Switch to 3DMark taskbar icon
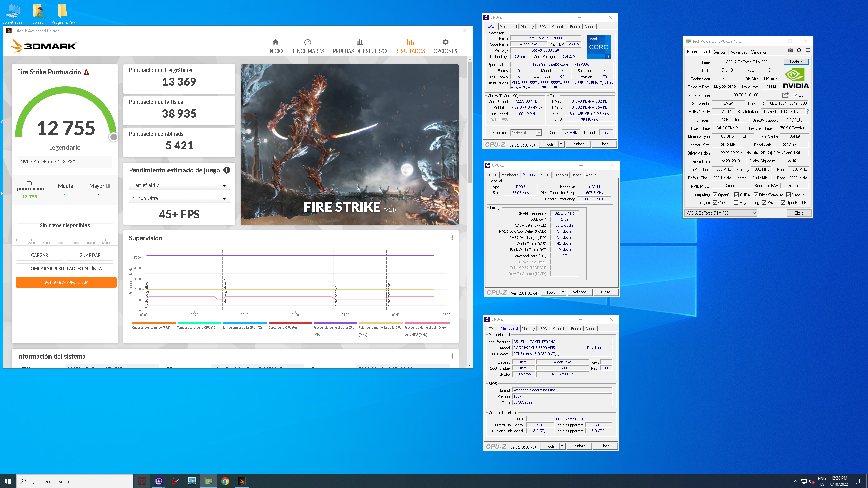Image resolution: width=868 pixels, height=488 pixels. pyautogui.click(x=242, y=481)
